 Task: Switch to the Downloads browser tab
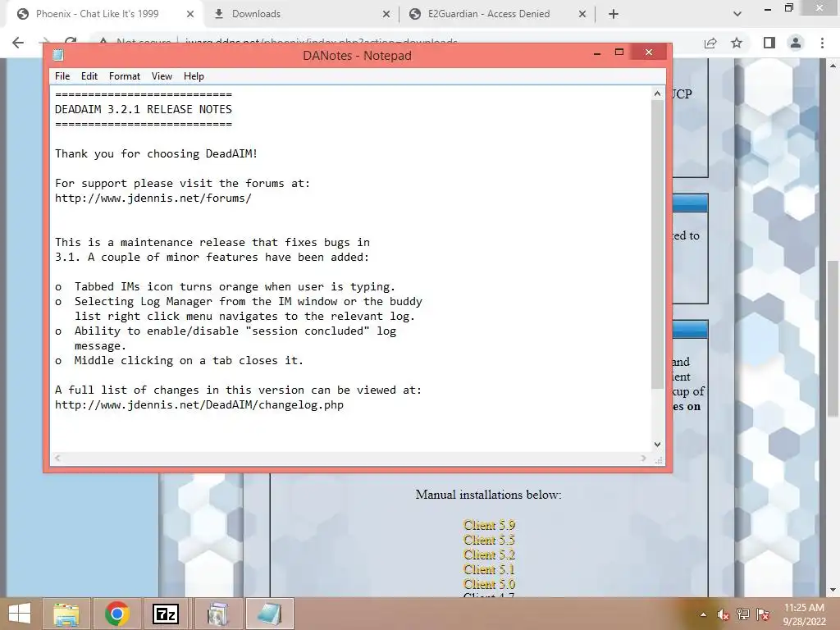(256, 14)
